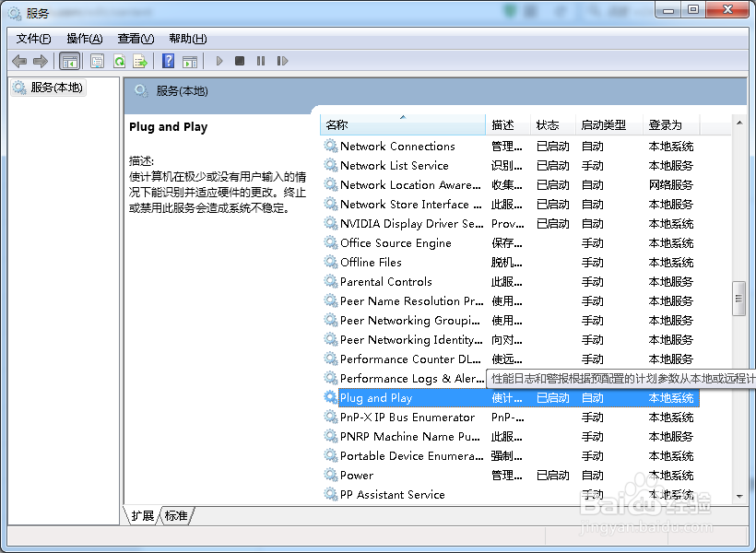Select the Performance Counter DLL Host row
756x553 pixels.
(510, 359)
